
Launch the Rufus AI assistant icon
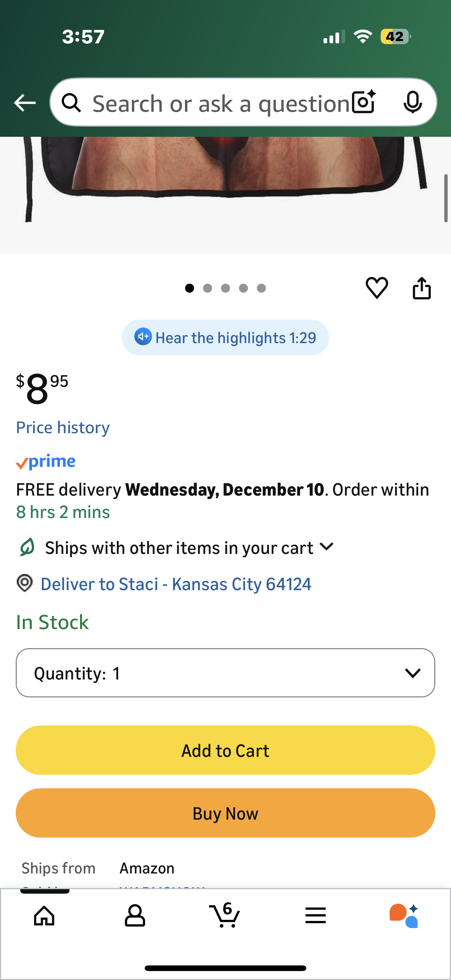[404, 915]
